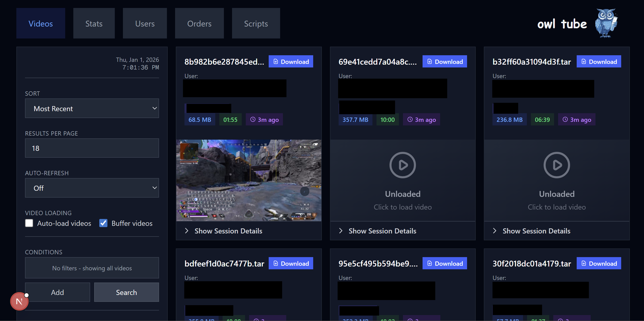This screenshot has height=321, width=644.
Task: Click the Search button
Action: coord(126,292)
